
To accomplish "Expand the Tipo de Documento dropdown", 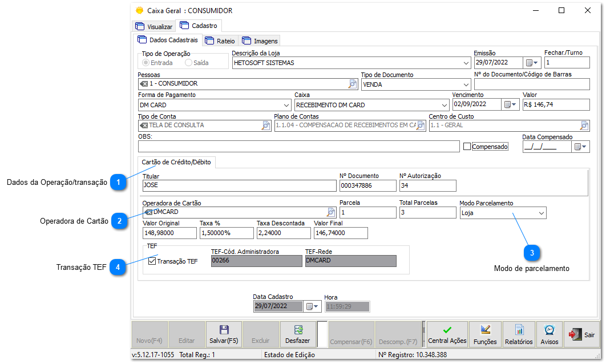I will (466, 84).
